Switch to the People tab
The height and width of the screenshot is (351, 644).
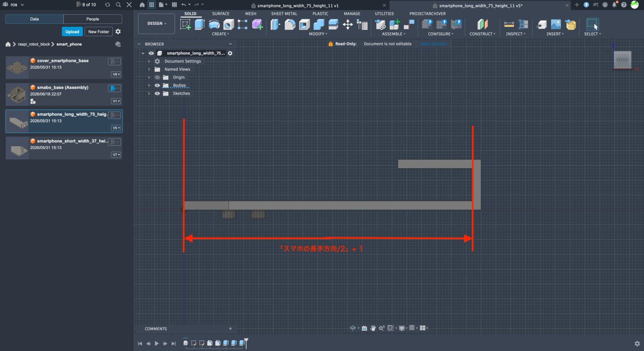coord(92,19)
